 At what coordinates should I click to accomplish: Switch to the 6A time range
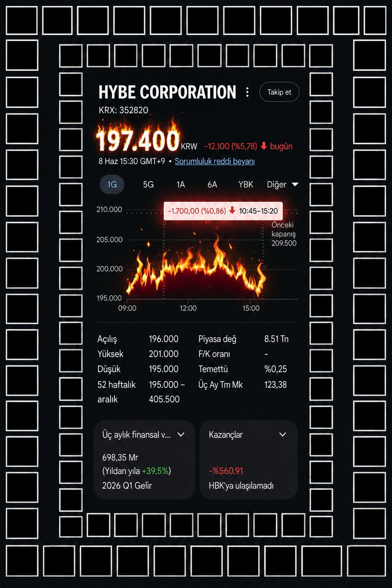pos(212,185)
